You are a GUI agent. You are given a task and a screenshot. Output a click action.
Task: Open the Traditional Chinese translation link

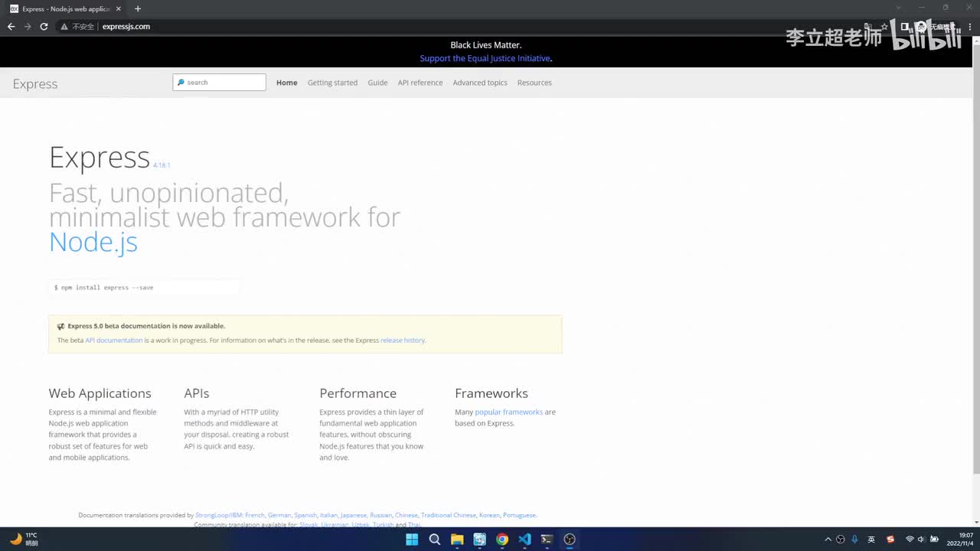(x=449, y=515)
